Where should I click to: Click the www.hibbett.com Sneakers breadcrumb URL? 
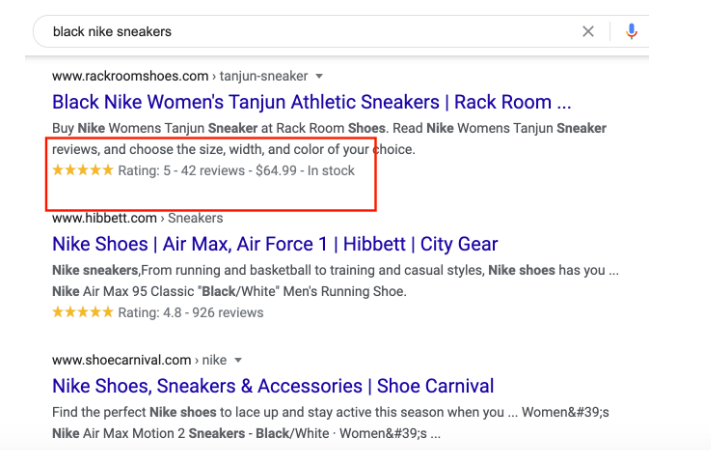coord(137,218)
